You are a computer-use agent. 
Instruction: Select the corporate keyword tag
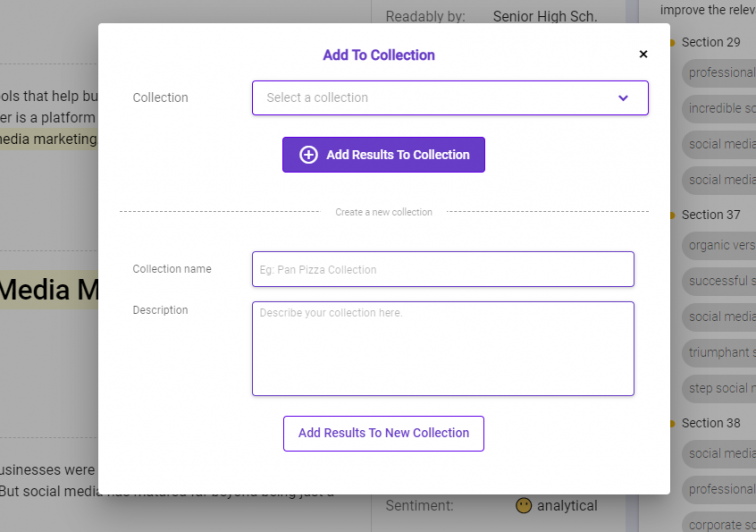719,523
